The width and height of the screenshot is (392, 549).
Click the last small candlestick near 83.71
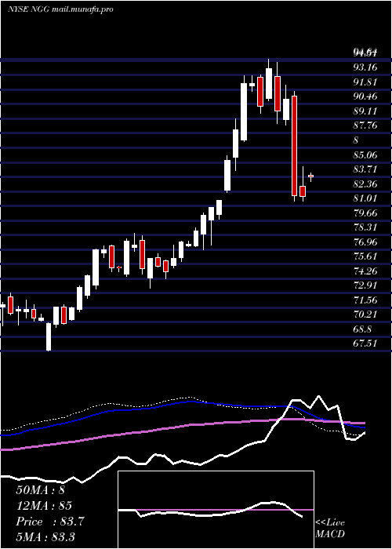(x=310, y=176)
